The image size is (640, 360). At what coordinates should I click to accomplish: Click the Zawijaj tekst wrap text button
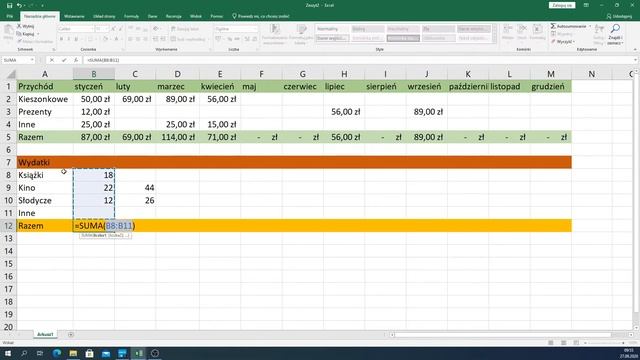(x=185, y=29)
